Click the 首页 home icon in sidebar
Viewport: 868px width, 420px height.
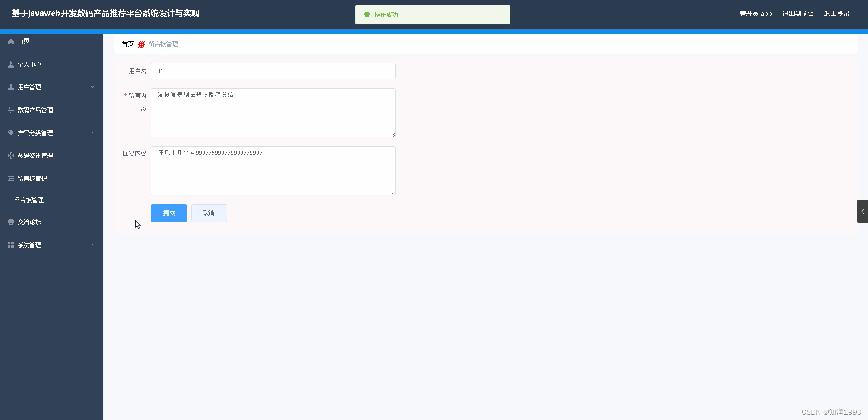10,41
